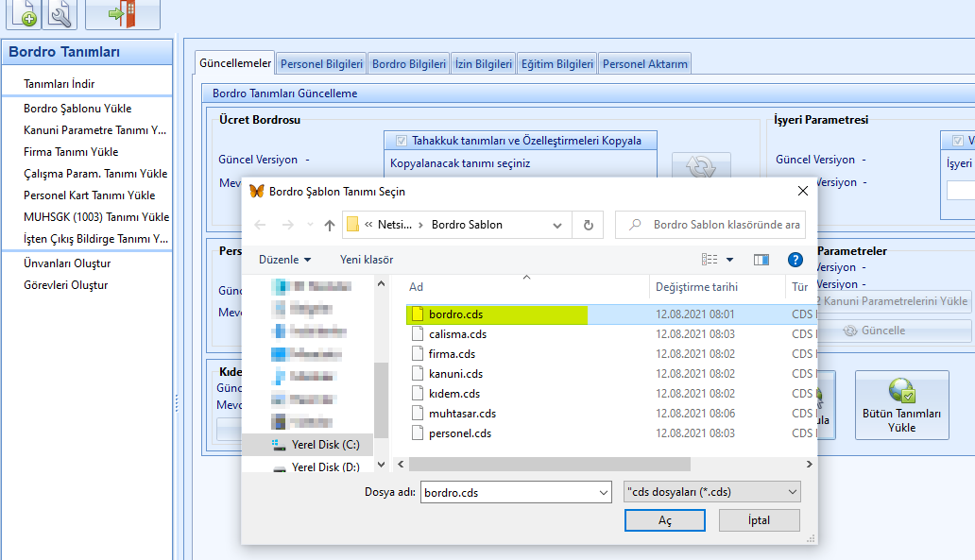
Task: Toggle the checkbox in İşyeri Parametresi panel
Action: [x=956, y=141]
